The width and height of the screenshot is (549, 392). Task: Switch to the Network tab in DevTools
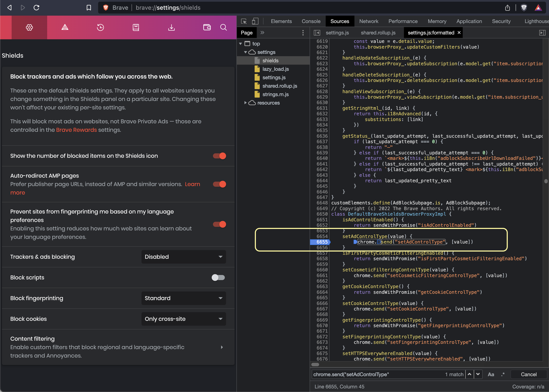click(x=368, y=21)
